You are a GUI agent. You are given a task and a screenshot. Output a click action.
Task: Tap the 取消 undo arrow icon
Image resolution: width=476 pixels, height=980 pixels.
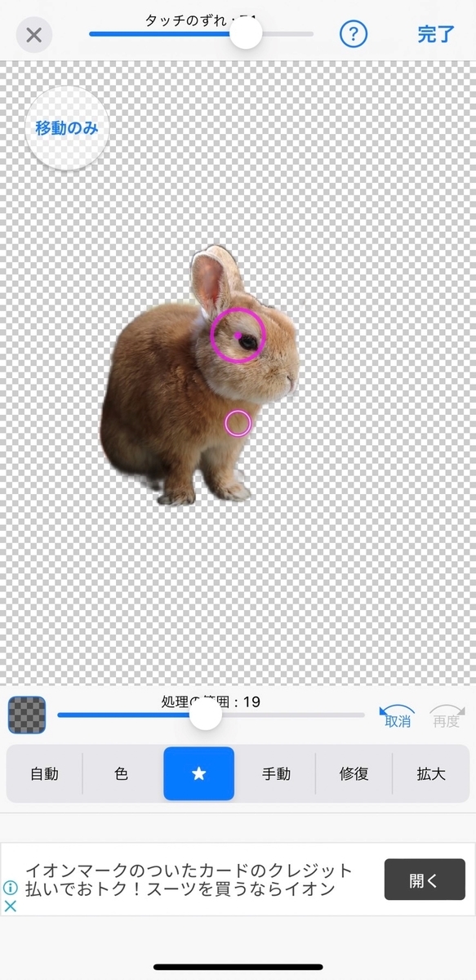tap(397, 715)
